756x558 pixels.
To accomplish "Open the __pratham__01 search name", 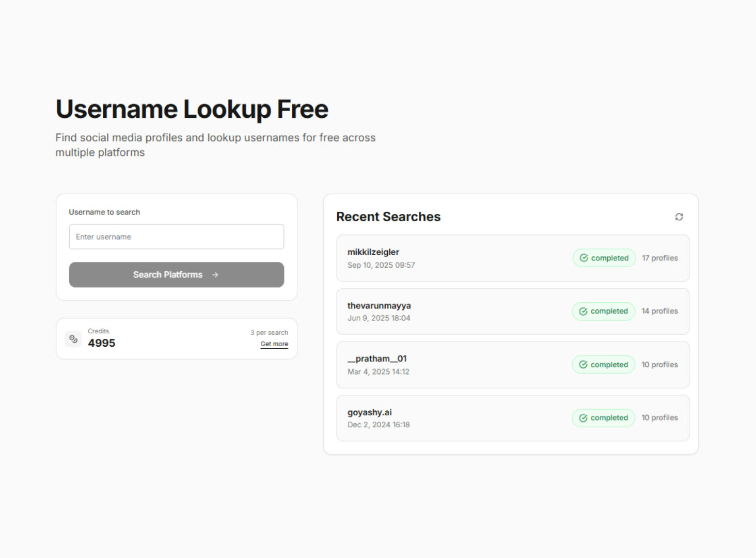I will pos(377,359).
